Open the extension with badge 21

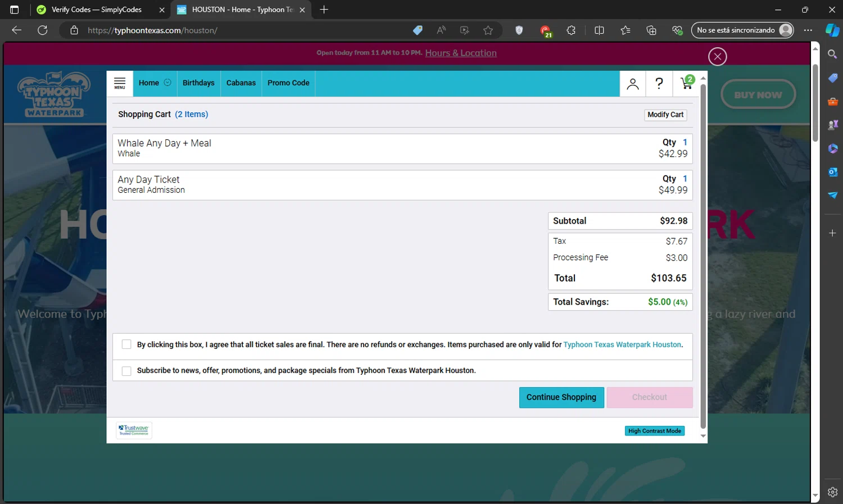pos(545,31)
